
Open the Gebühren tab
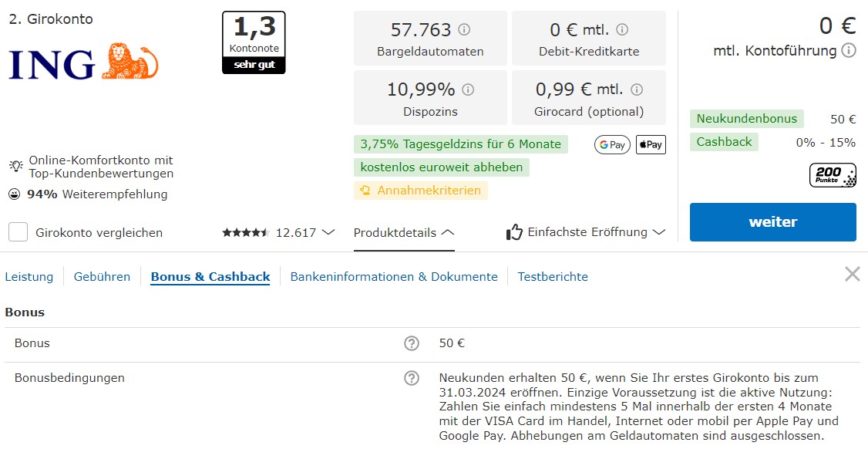[x=102, y=277]
